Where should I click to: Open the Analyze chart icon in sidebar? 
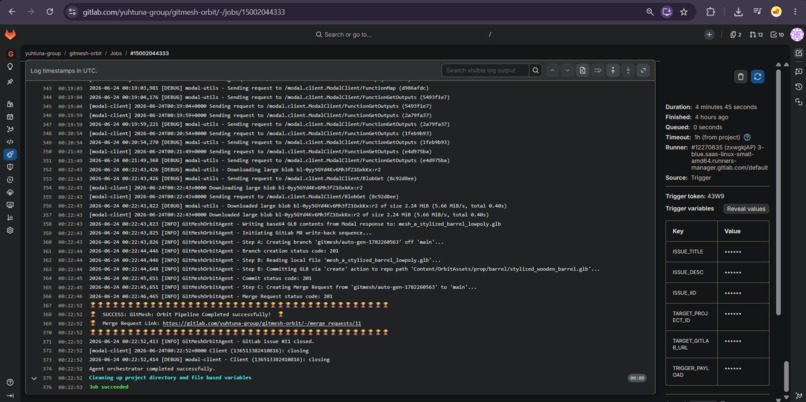[10, 217]
